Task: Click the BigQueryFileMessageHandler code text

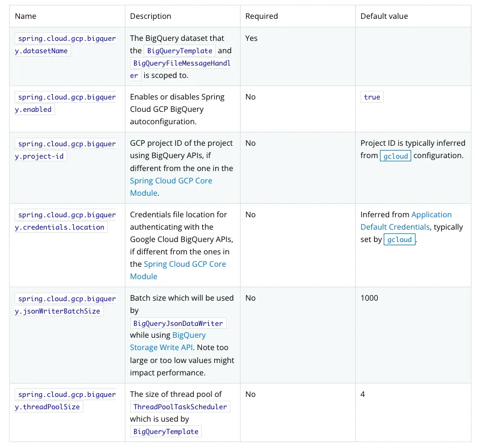Action: (181, 63)
